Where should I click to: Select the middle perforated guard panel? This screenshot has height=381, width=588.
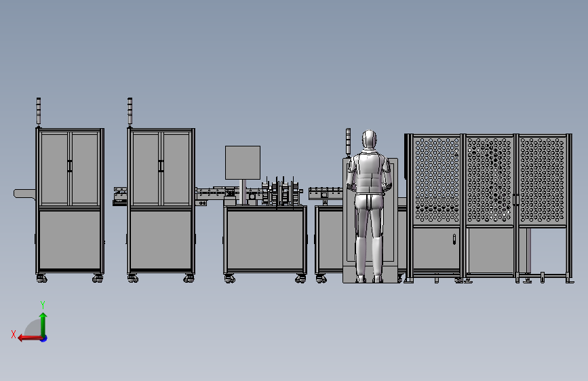pos(490,180)
